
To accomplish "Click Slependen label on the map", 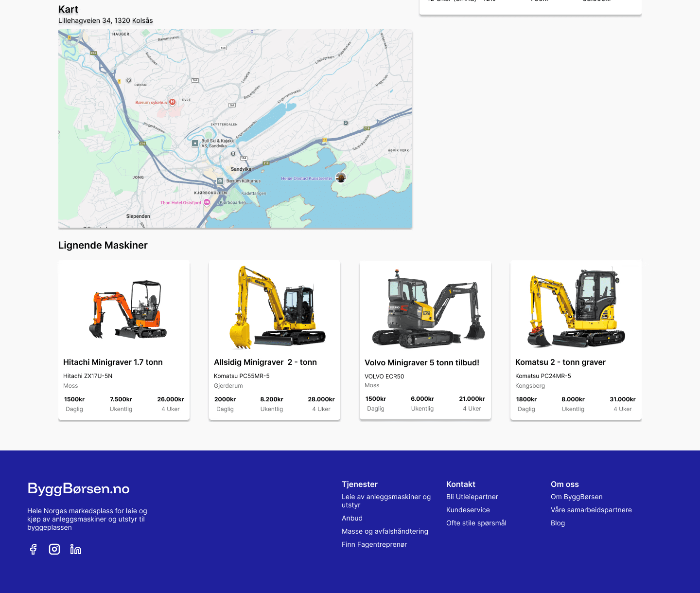I will (138, 216).
